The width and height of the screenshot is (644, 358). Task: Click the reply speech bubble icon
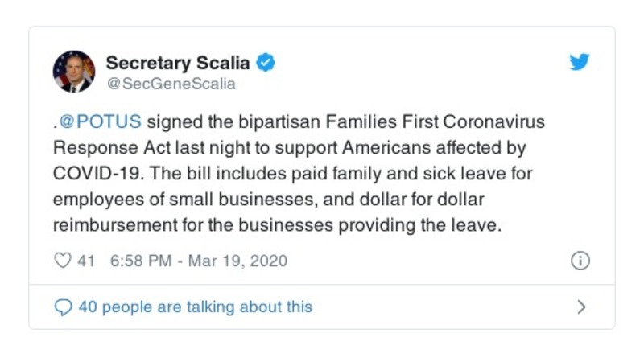[63, 307]
